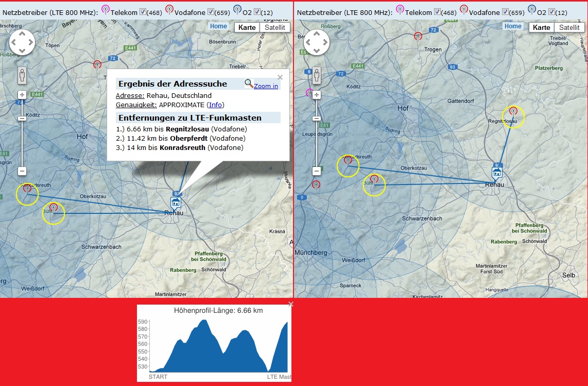Close the Adresssuche info popup

[280, 77]
